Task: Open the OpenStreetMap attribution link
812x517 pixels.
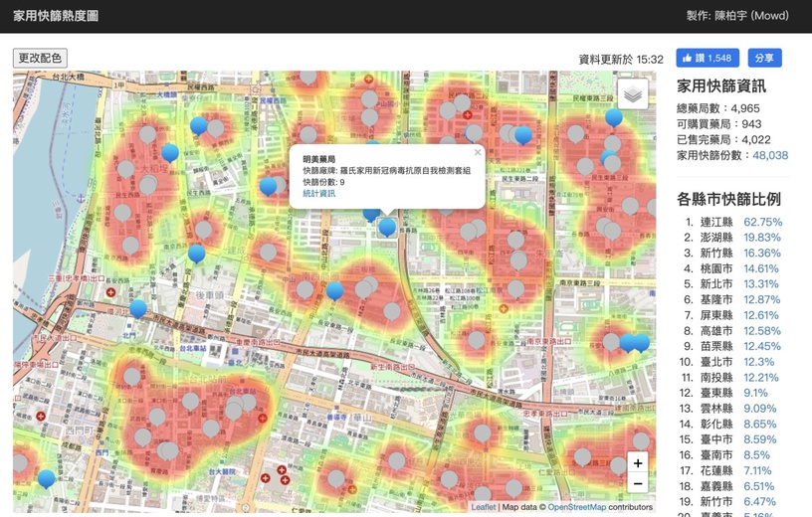Action: 576,507
